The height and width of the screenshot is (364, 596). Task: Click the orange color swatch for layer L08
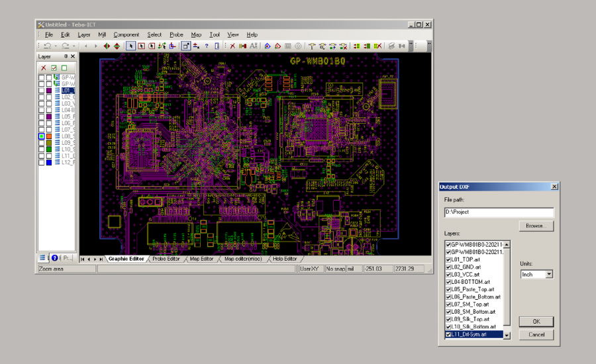[50, 136]
